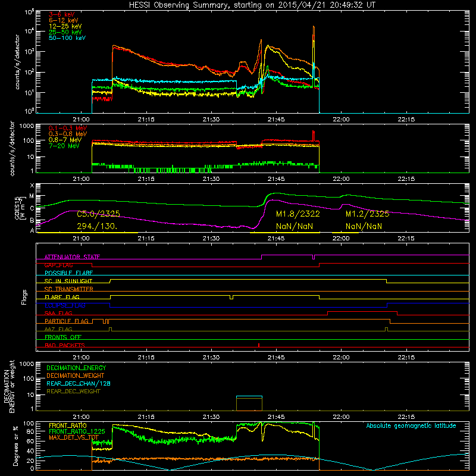Screen dimensions: 476x476
Task: Select the ATTENUATOR_STATE flag label
Action: point(72,257)
